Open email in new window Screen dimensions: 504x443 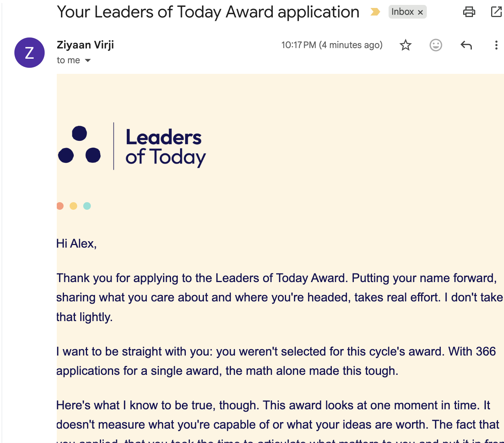pos(496,12)
